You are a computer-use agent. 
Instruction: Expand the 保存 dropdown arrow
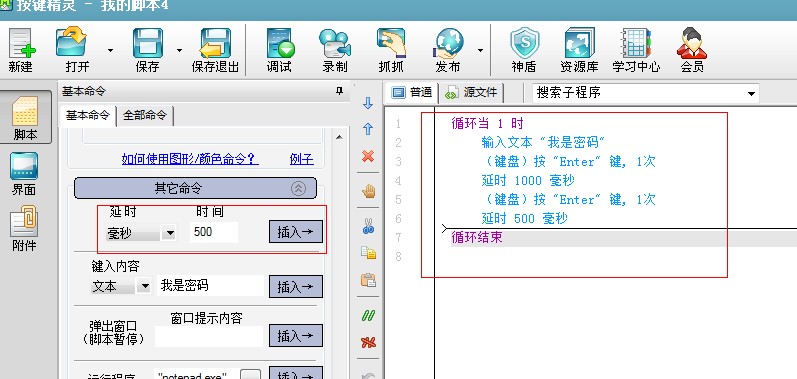[x=179, y=51]
